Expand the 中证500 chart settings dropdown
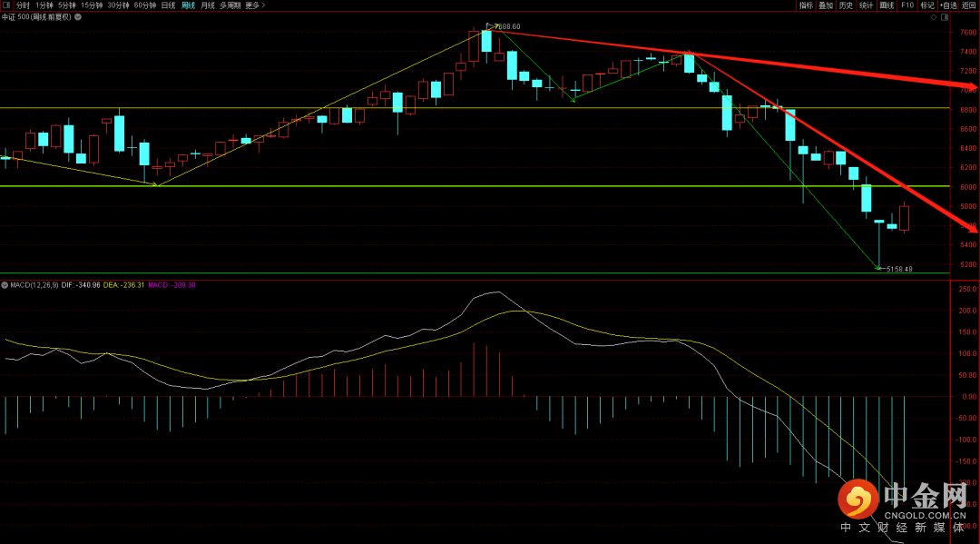Screen dimensions: 980x544 78,17
